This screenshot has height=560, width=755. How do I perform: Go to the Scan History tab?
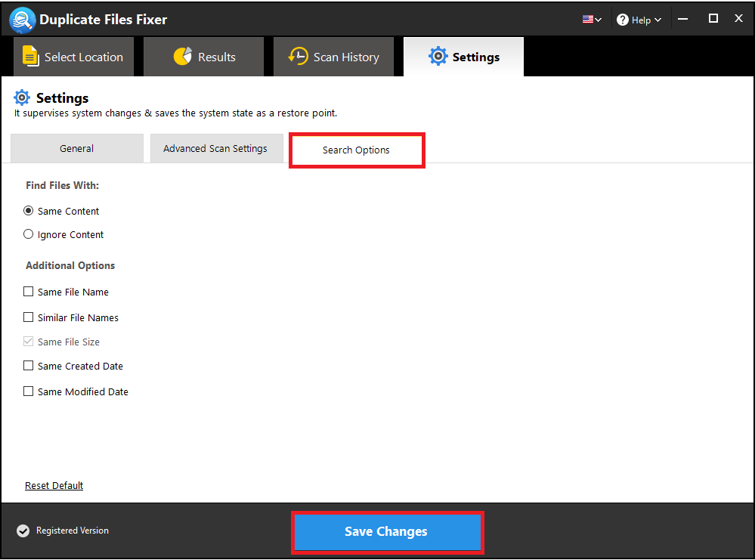pos(334,57)
